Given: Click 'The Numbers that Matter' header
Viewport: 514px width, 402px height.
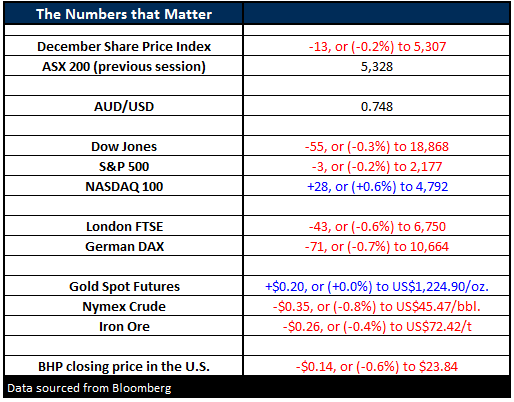Looking at the screenshot, I should [124, 14].
